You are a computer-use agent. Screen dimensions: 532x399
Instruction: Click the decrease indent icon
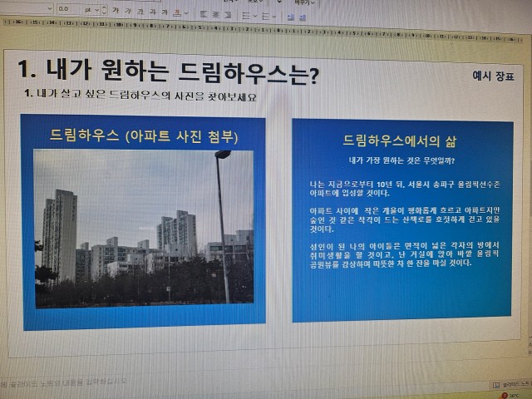pos(291,17)
